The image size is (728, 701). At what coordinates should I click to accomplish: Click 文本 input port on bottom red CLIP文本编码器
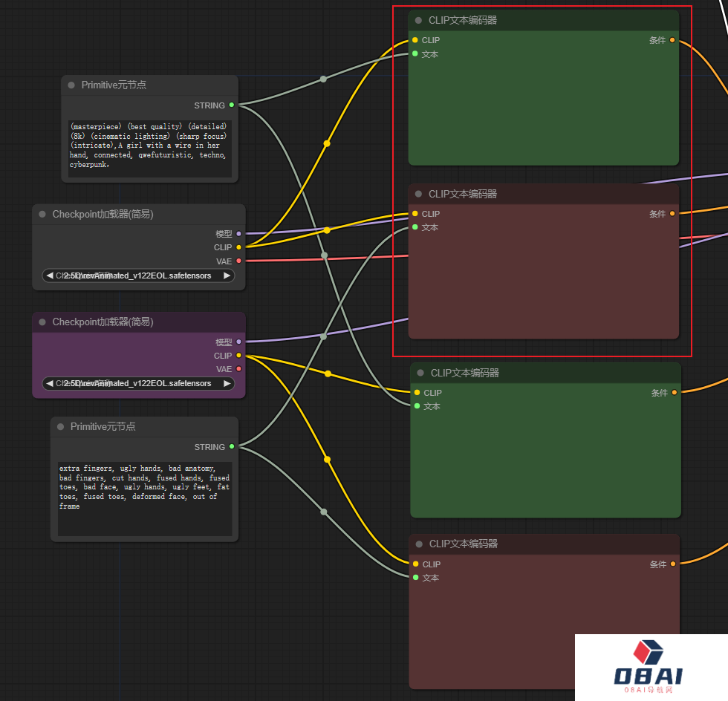[x=416, y=578]
